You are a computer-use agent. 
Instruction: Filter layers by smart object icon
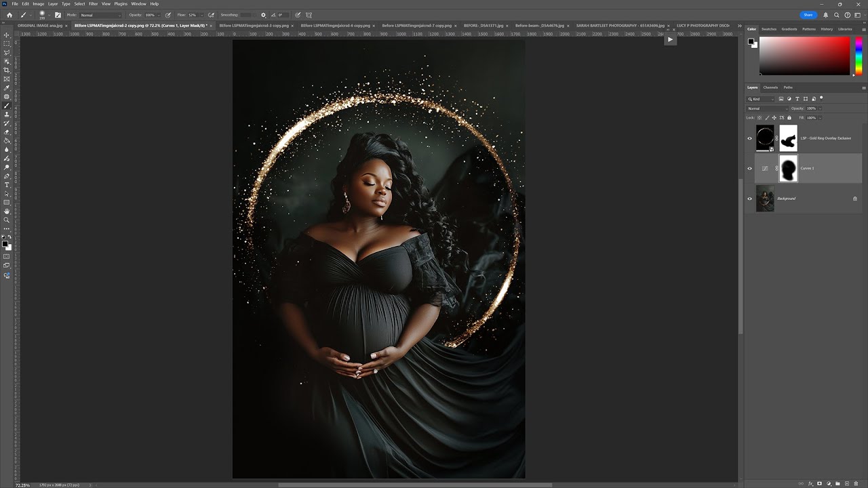pyautogui.click(x=812, y=99)
